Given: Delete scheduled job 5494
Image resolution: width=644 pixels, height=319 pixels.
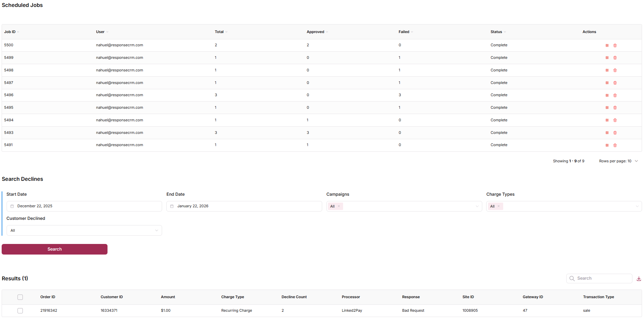Looking at the screenshot, I should [615, 120].
